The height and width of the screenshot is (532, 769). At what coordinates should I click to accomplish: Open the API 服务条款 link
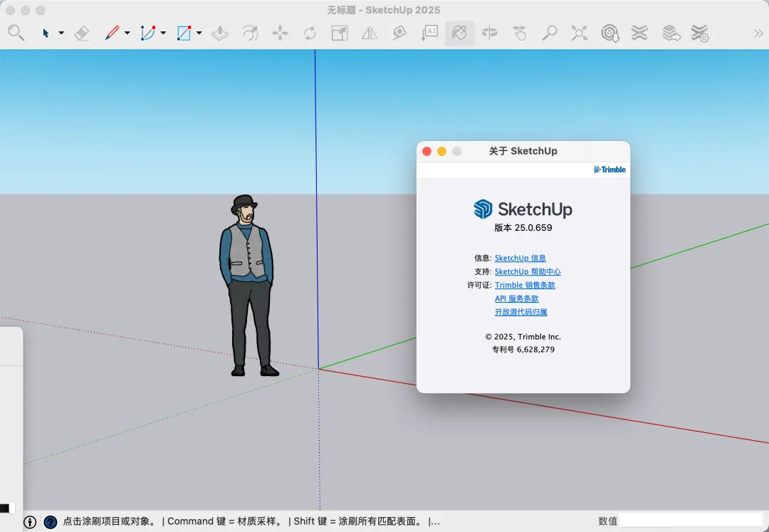click(x=516, y=298)
